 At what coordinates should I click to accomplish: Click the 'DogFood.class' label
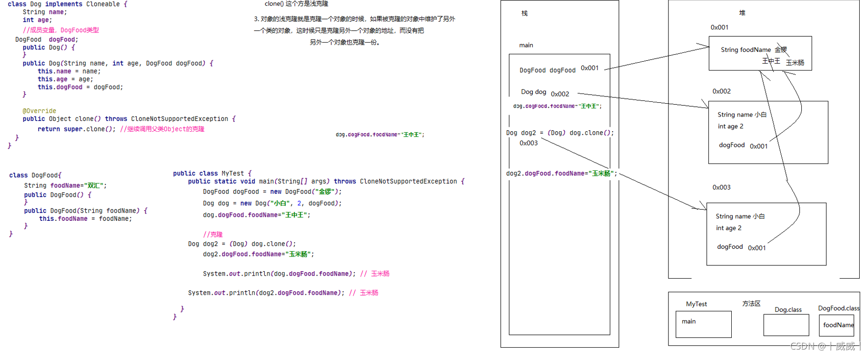pos(839,308)
